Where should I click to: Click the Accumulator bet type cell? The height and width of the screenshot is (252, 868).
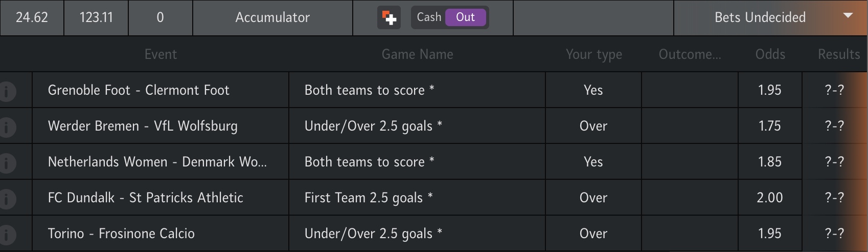(272, 17)
